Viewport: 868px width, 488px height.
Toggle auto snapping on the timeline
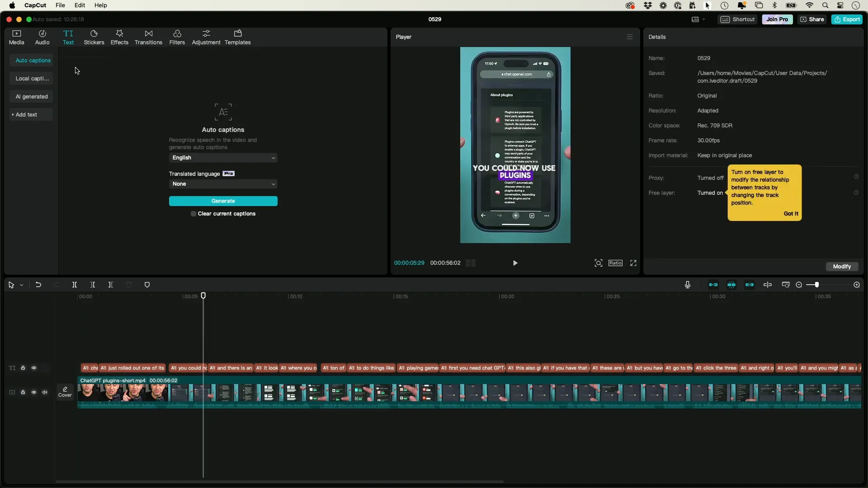point(731,285)
